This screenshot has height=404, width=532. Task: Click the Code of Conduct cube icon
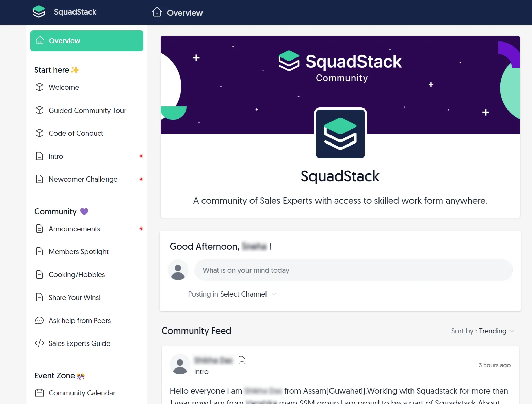pos(39,133)
